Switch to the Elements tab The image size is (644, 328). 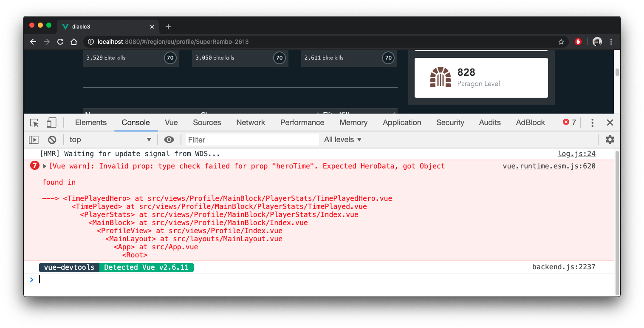click(91, 123)
